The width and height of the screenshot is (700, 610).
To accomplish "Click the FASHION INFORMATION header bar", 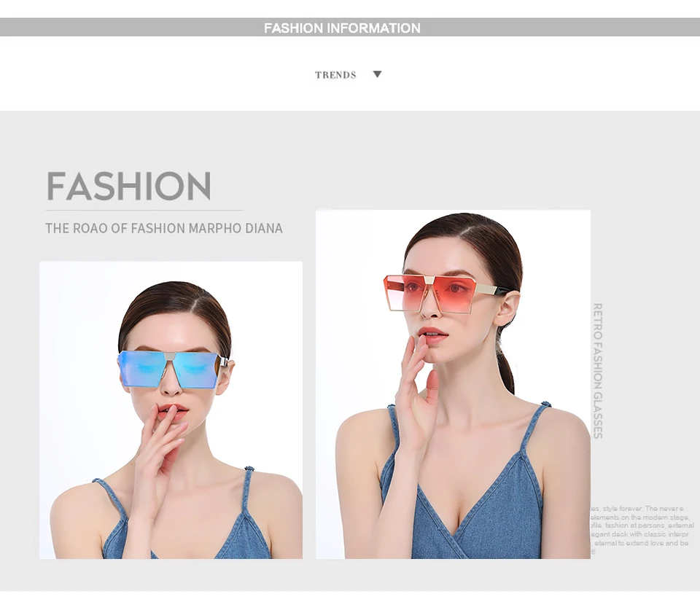I will 350,28.
